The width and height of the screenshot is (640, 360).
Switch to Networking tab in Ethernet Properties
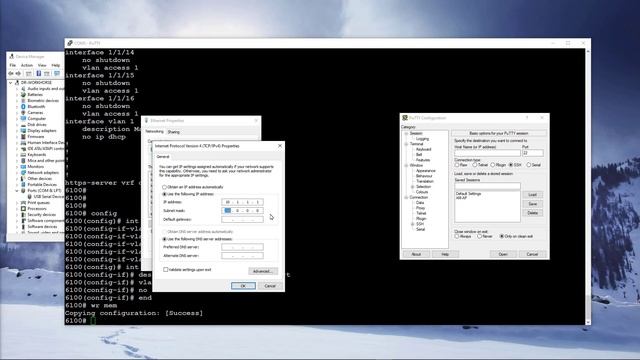tap(154, 131)
